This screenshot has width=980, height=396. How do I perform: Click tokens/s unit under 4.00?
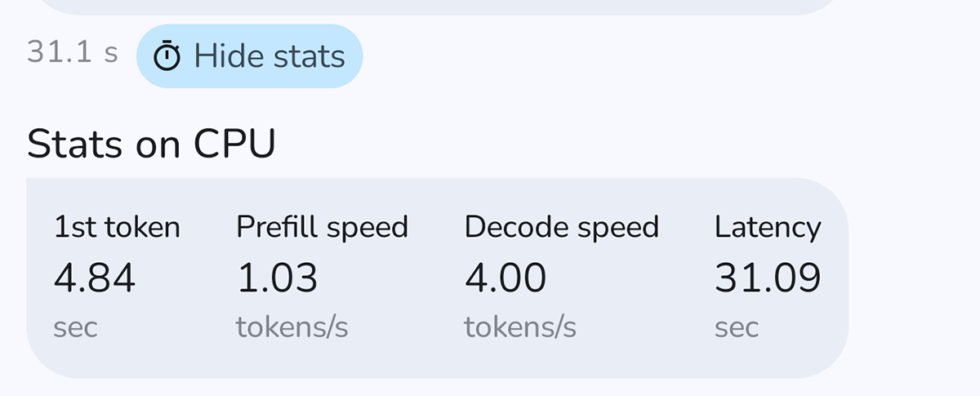(x=520, y=327)
